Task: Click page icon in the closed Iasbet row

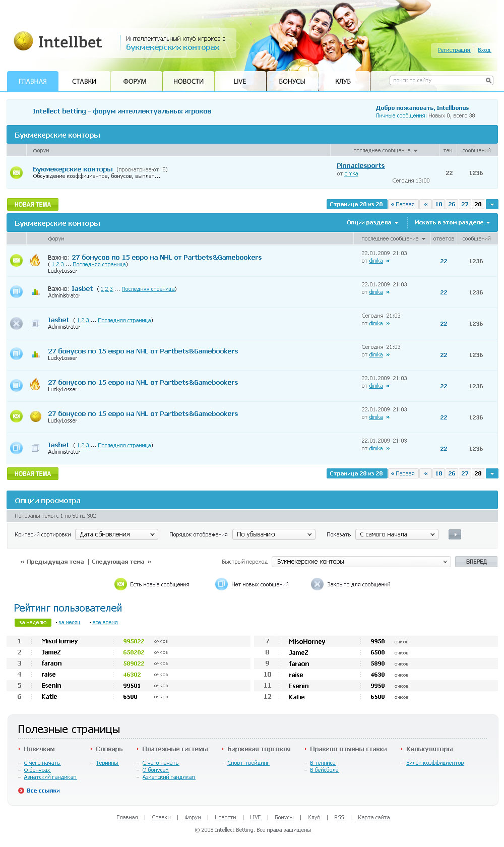Action: (x=35, y=323)
